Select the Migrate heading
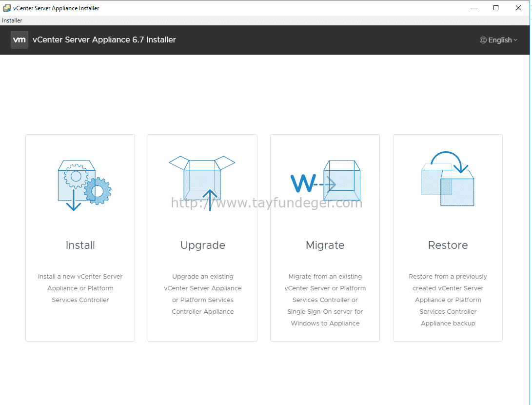This screenshot has height=405, width=532. [x=325, y=245]
